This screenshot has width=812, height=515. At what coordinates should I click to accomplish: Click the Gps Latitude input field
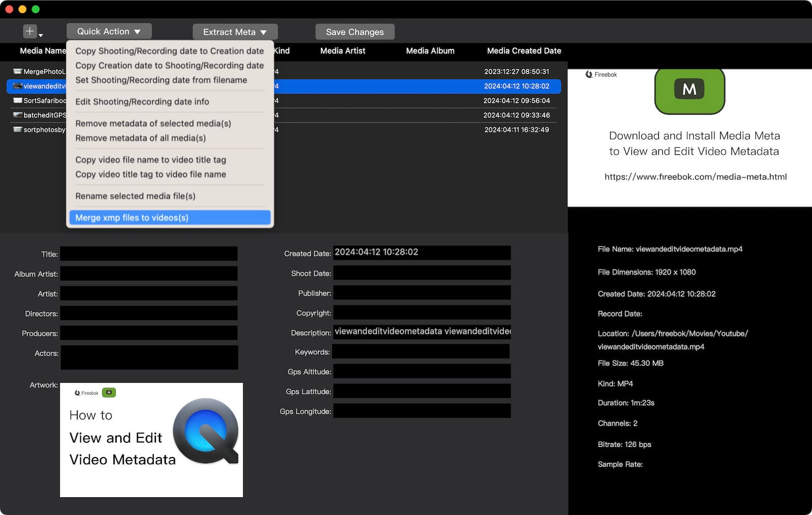pyautogui.click(x=422, y=391)
